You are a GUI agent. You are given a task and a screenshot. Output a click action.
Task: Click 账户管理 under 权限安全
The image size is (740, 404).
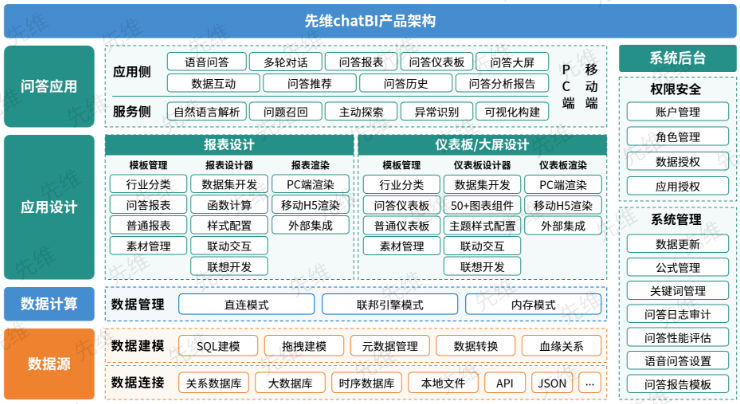tap(678, 112)
